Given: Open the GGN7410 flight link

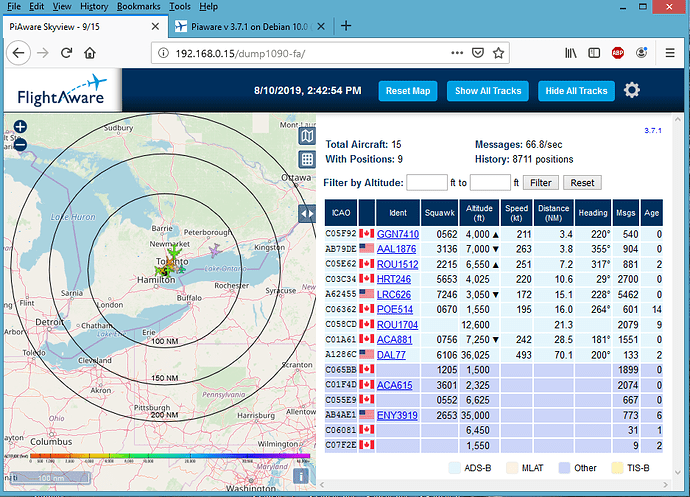Looking at the screenshot, I should click(397, 234).
